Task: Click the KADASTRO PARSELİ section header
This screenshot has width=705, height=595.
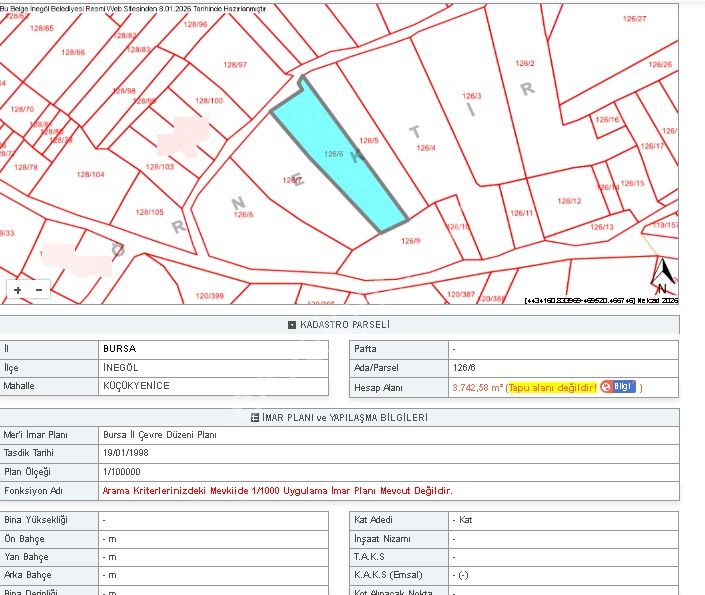Action: pos(344,325)
